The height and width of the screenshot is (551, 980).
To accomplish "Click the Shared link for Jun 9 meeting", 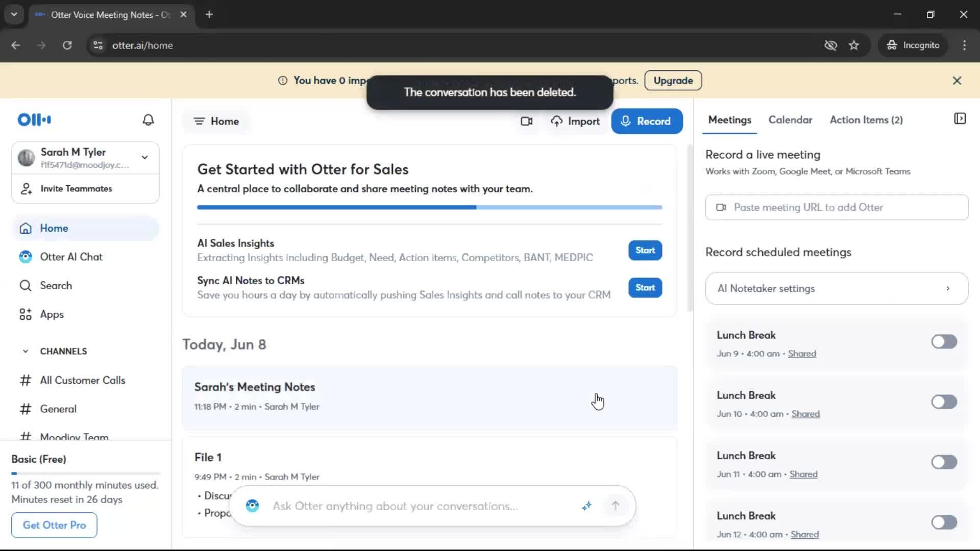I will coord(802,354).
